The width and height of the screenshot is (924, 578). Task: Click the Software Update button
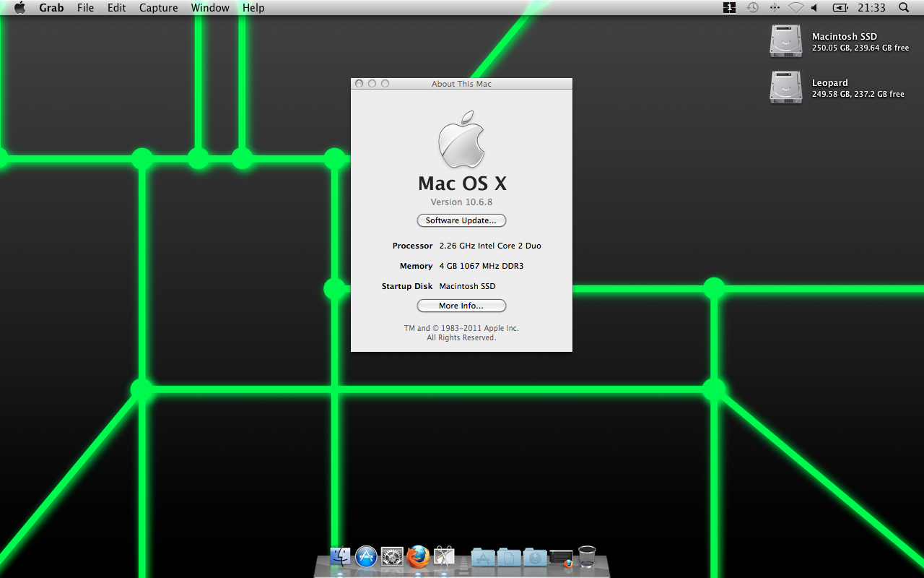[x=461, y=220]
